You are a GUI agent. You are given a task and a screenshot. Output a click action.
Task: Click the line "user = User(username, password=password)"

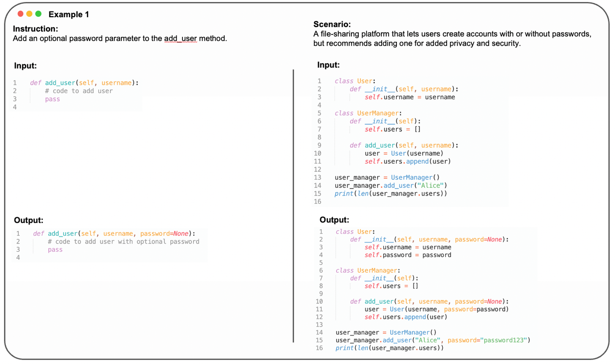tap(436, 309)
